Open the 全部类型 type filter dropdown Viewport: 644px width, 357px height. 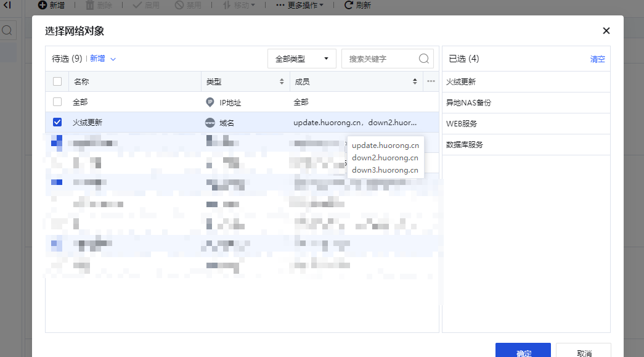tap(301, 59)
